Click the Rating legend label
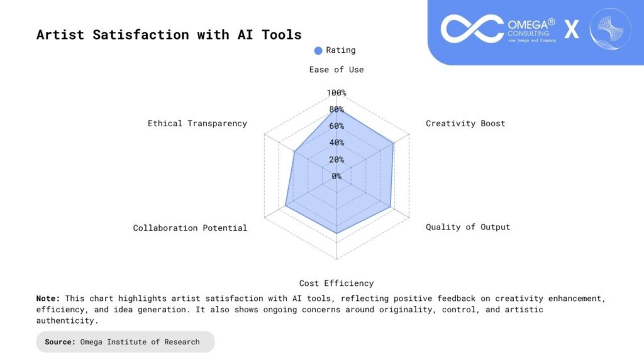This screenshot has width=644, height=362. [x=340, y=50]
